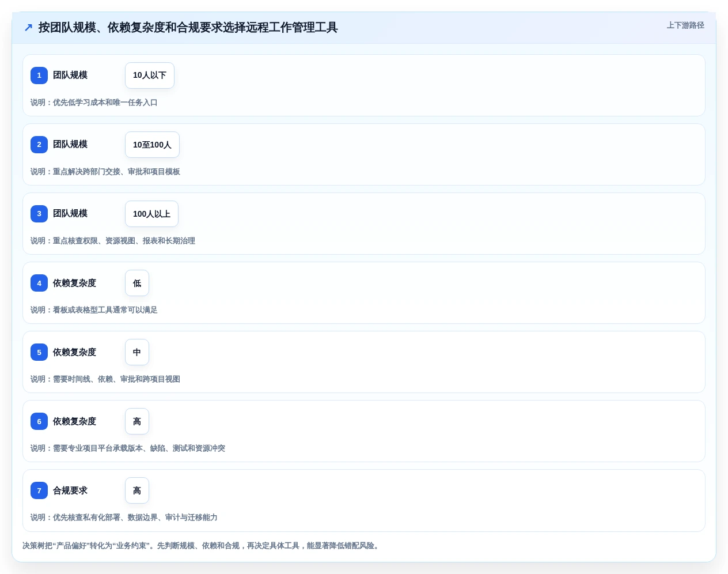Click the arrow icon beside the title
728x574 pixels.
[x=28, y=27]
